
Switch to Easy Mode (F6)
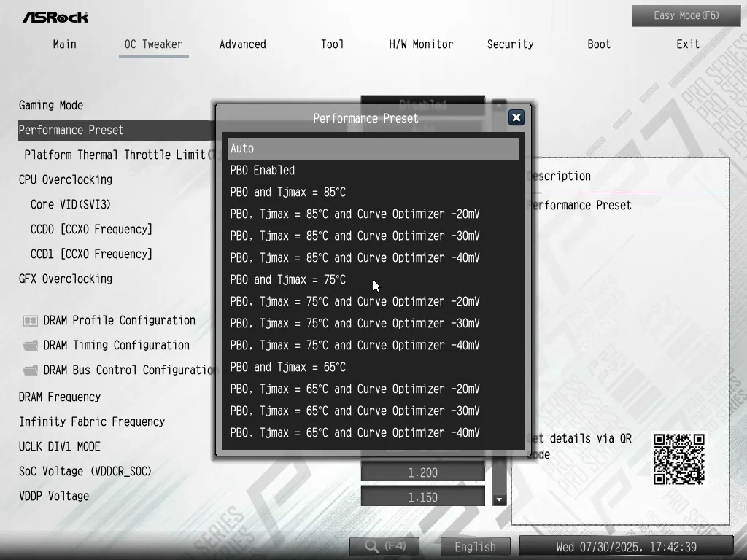686,16
